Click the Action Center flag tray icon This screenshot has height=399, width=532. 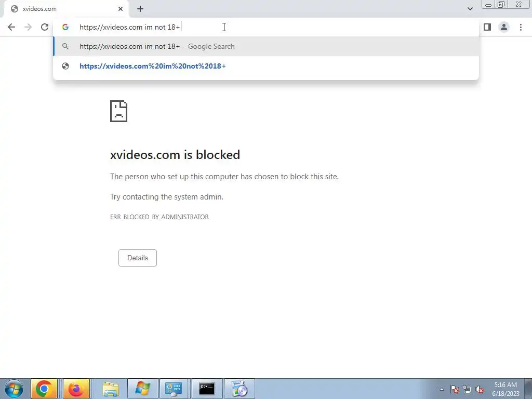(x=455, y=389)
